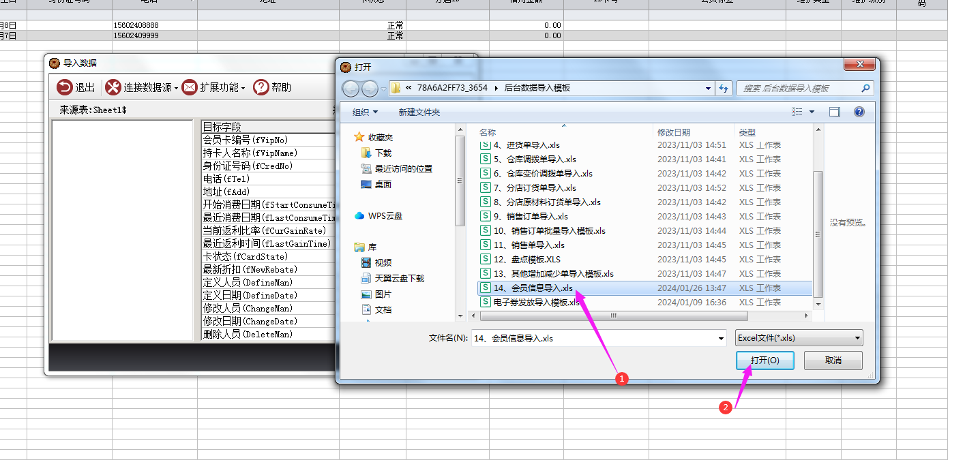Open the 组织 organize menu

[x=365, y=112]
